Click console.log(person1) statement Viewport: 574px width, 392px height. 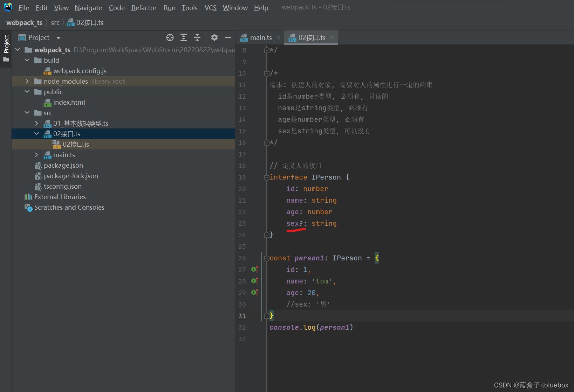(311, 327)
